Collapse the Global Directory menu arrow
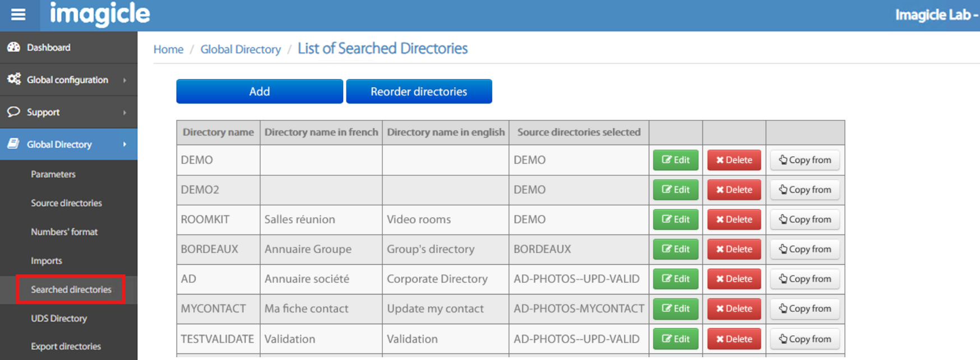This screenshot has height=360, width=980. [124, 144]
